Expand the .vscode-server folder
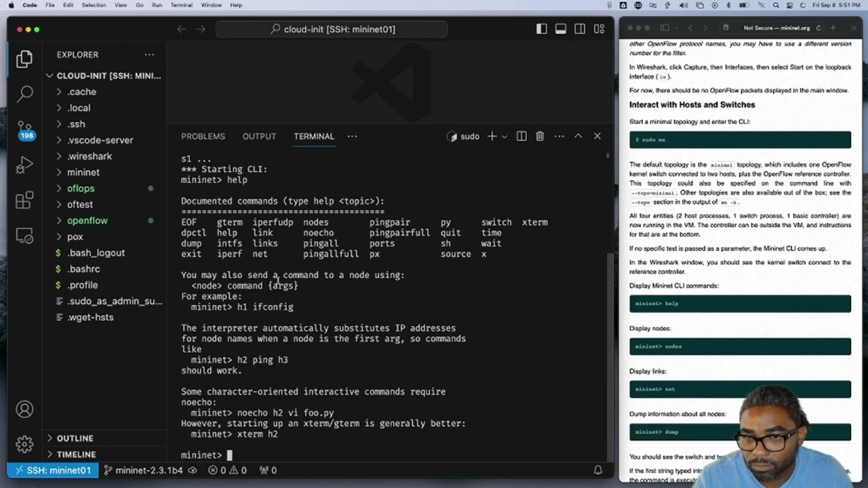 (x=105, y=140)
